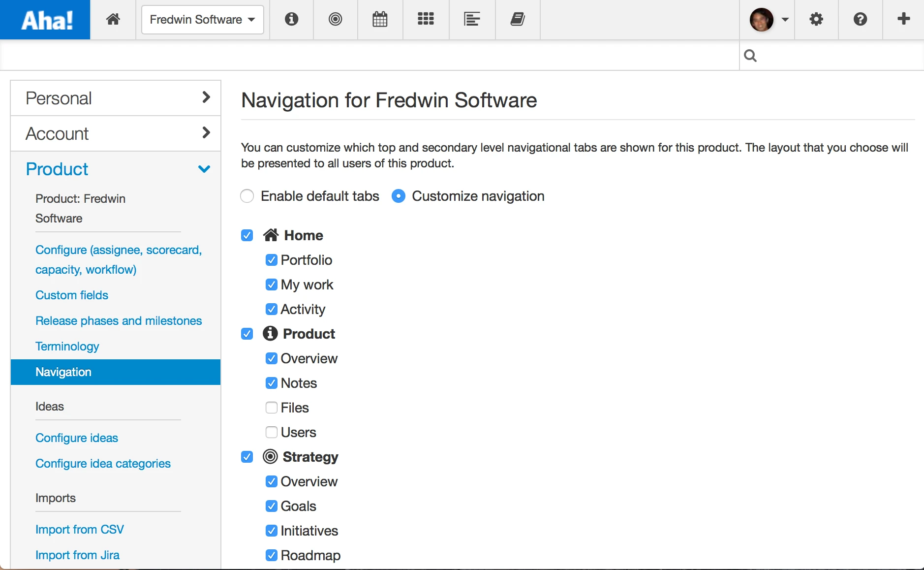Click the plus Add icon
Viewport: 924px width, 570px height.
904,19
